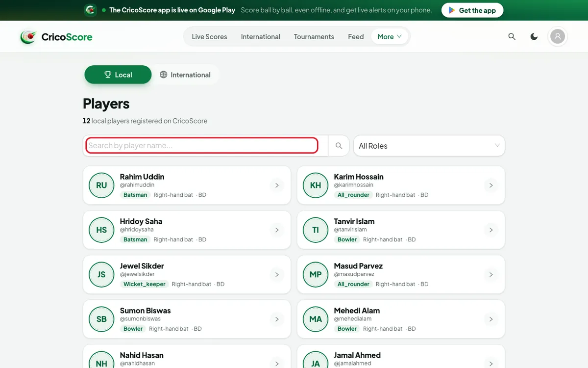Screen dimensions: 588x368
Task: Click the @mehedialam handle text
Action: click(x=353, y=319)
